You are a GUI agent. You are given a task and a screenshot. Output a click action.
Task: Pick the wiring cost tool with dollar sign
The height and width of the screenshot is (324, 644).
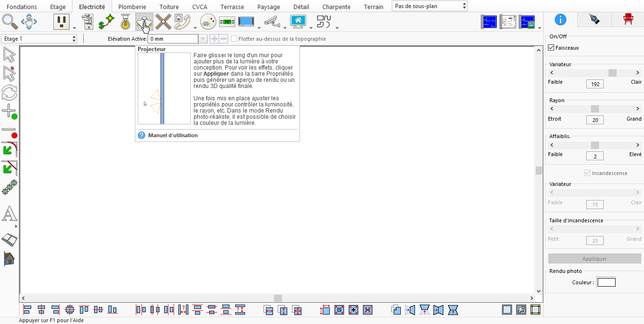pyautogui.click(x=106, y=21)
